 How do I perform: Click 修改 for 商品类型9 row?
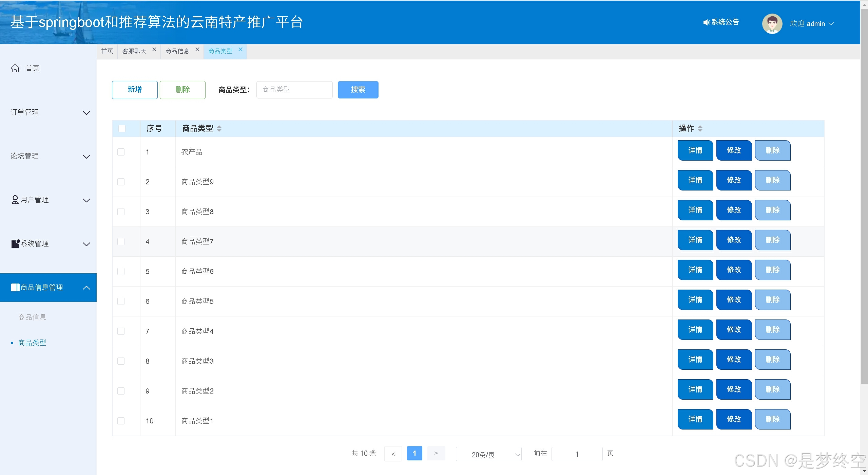734,180
